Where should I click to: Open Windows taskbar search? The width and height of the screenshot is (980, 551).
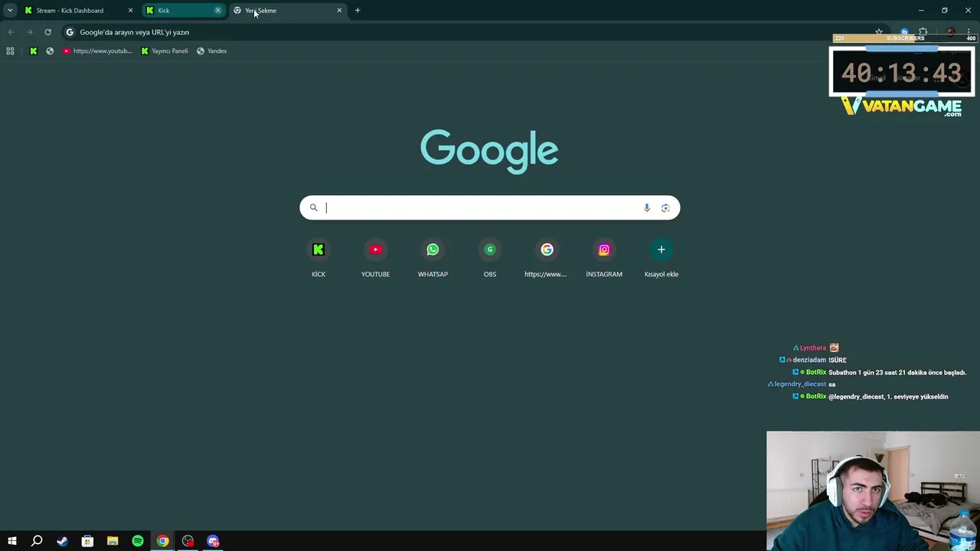click(37, 541)
